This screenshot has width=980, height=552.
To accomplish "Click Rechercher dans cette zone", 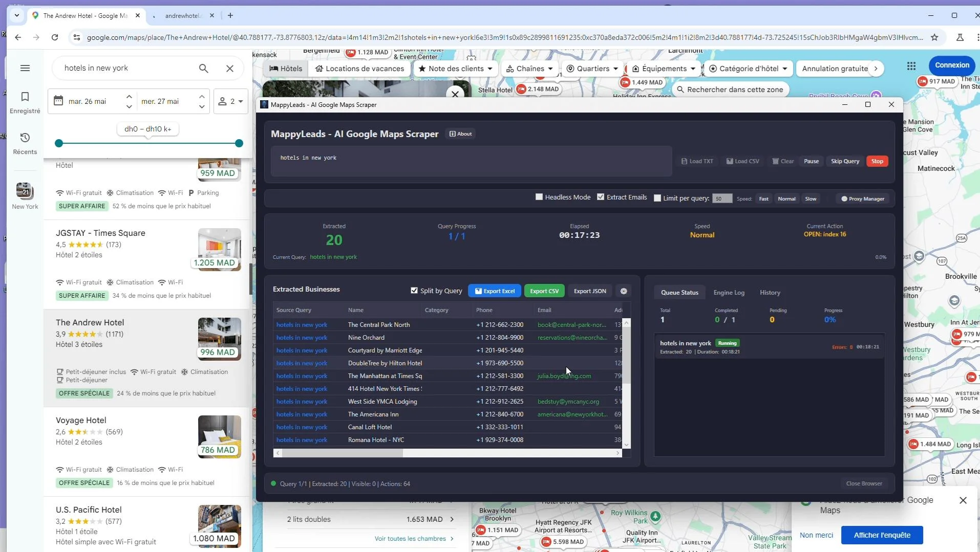I will click(x=730, y=90).
